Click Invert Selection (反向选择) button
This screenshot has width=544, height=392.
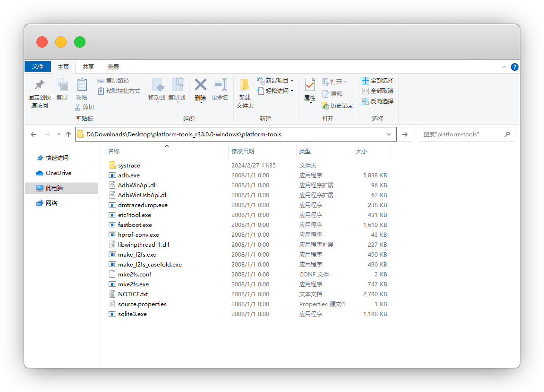click(x=377, y=101)
